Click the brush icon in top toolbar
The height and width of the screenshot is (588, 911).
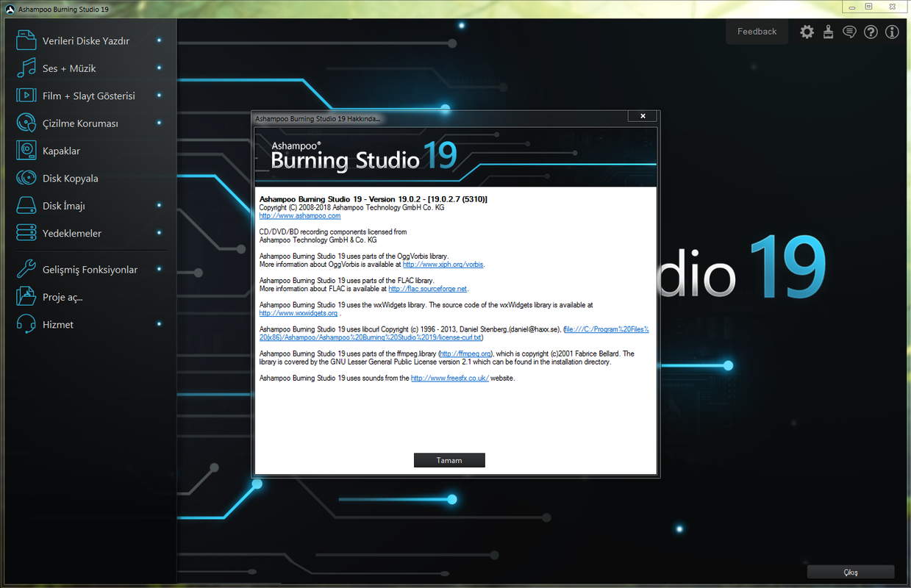828,32
